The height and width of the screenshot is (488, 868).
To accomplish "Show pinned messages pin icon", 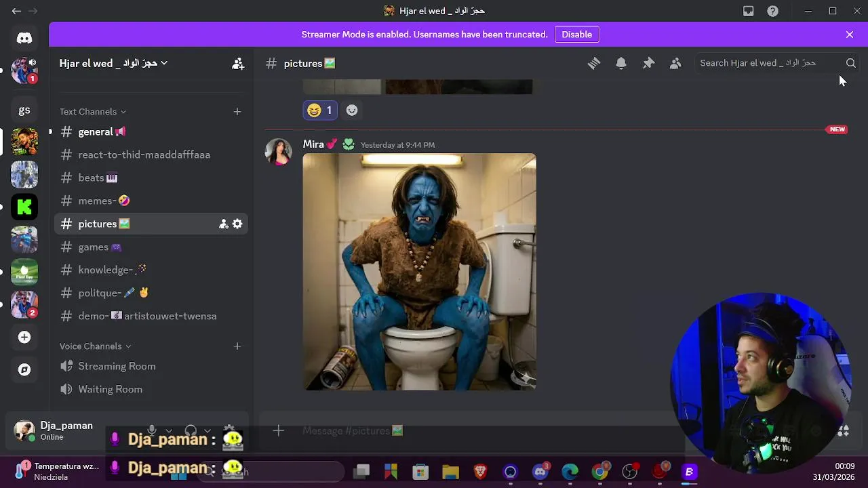I will tap(648, 63).
